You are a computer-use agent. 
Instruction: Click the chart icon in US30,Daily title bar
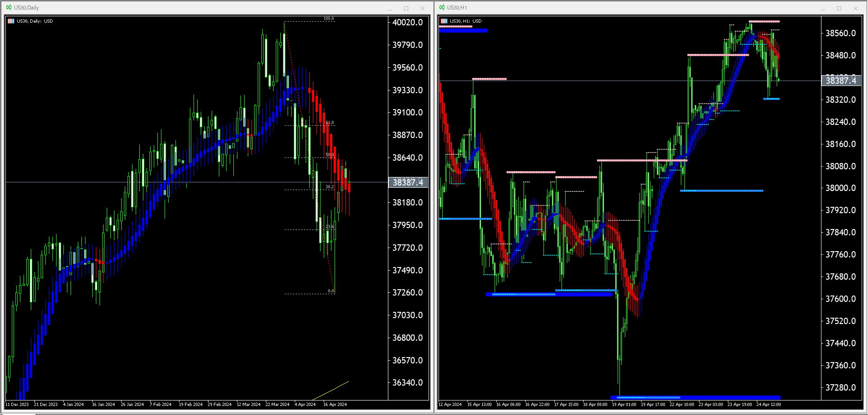9,7
